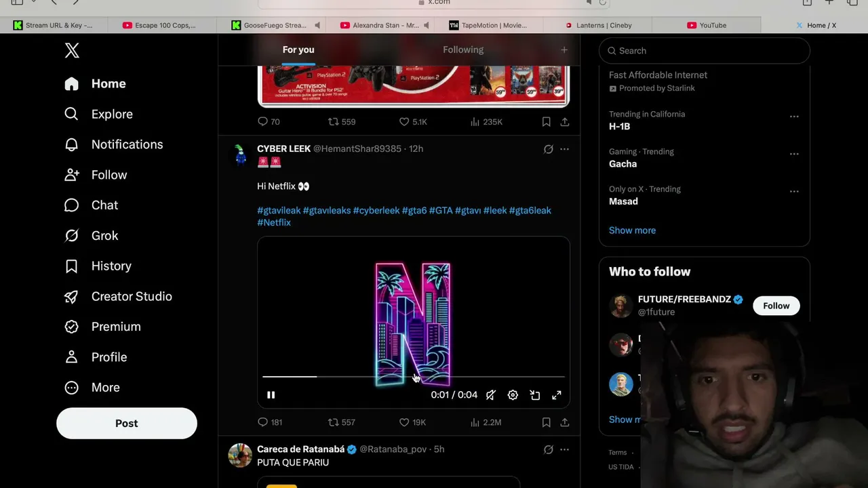This screenshot has width=868, height=488.
Task: Unmute the video in CYBER LEEK post
Action: click(491, 395)
